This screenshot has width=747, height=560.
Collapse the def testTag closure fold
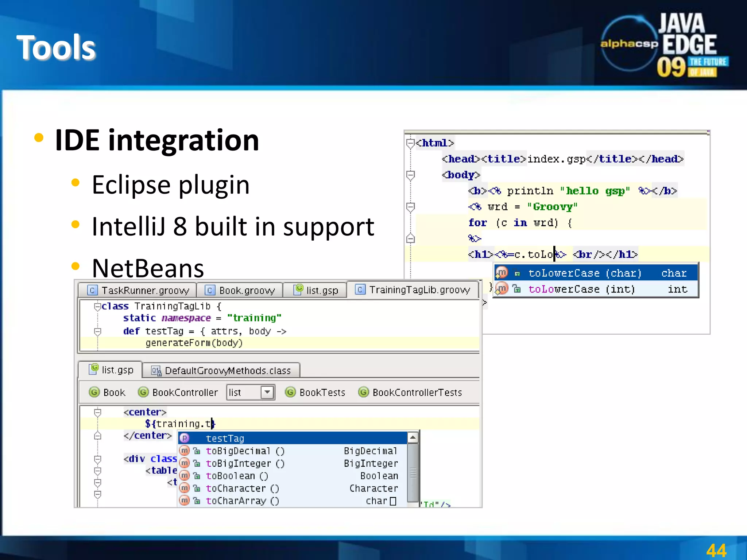click(97, 331)
